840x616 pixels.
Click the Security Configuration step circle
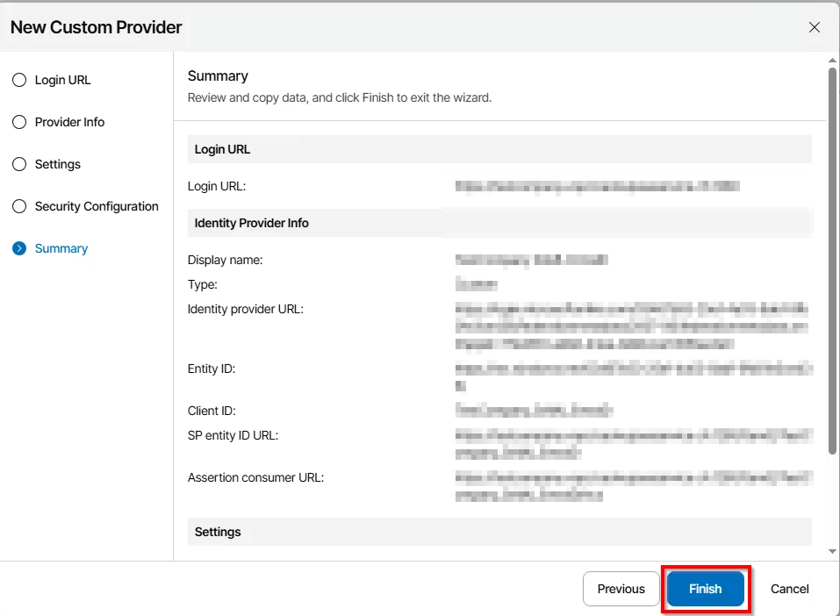tap(19, 206)
